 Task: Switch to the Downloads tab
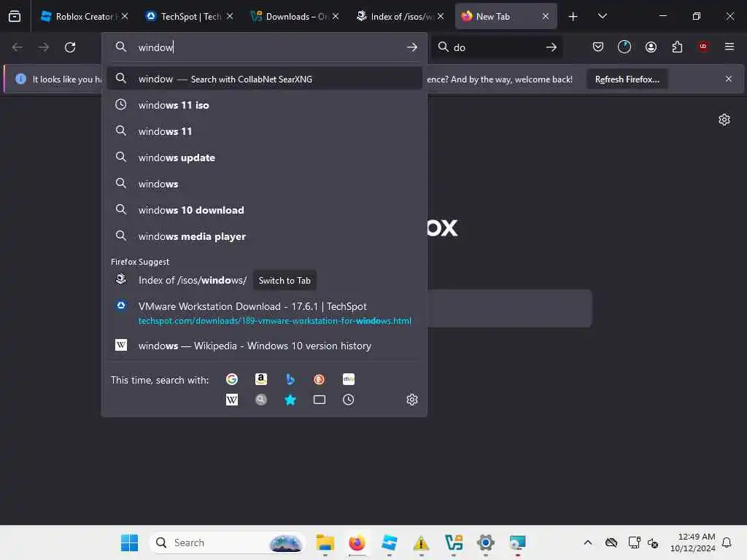295,16
